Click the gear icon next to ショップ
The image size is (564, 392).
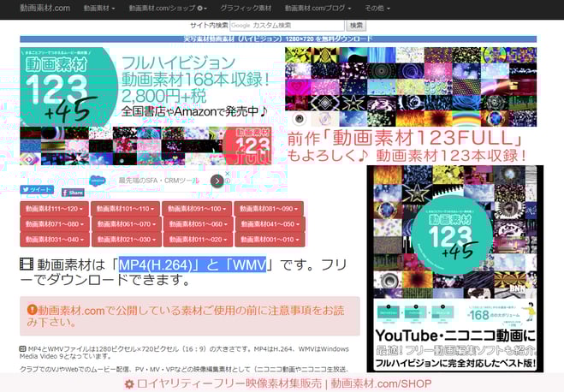(x=200, y=8)
